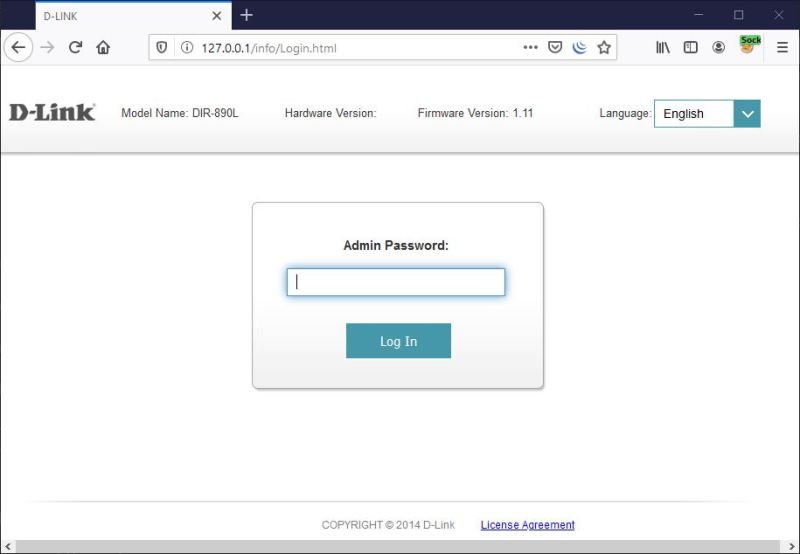Screen dimensions: 800x554
Task: Minimize the browser window
Action: click(698, 15)
